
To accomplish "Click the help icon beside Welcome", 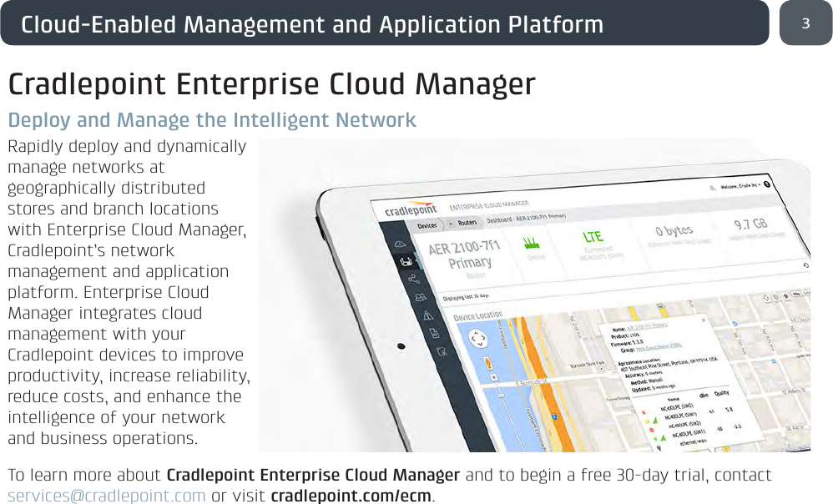I will (x=767, y=184).
